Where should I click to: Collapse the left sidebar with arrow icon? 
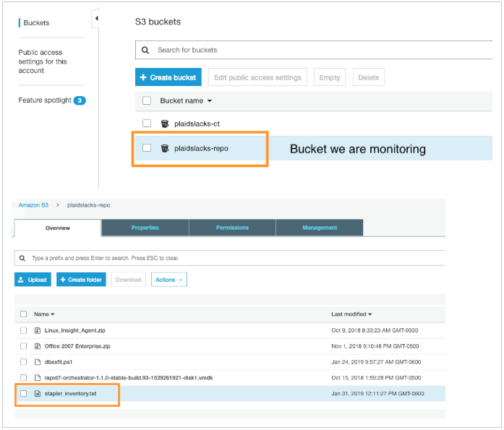[x=96, y=19]
